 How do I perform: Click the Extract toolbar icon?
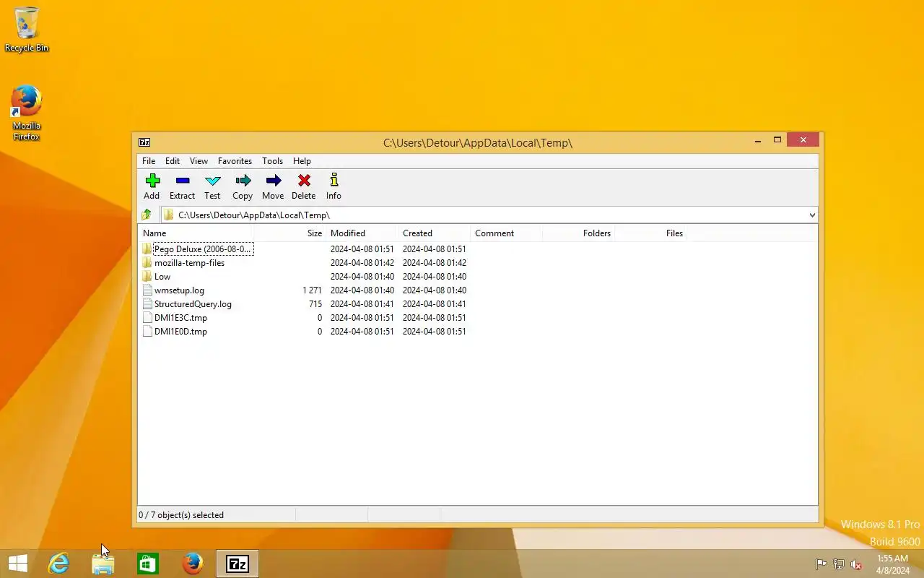click(x=182, y=181)
